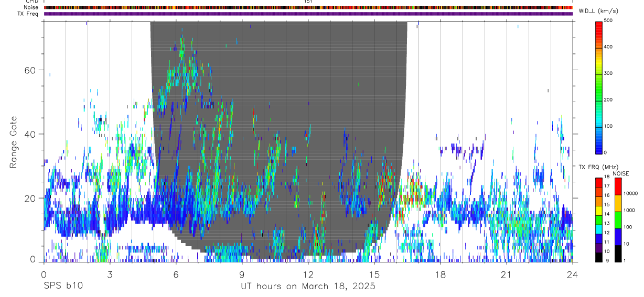Click the purple TX Freq strip above the plot
The image size is (644, 297).
tap(308, 14)
